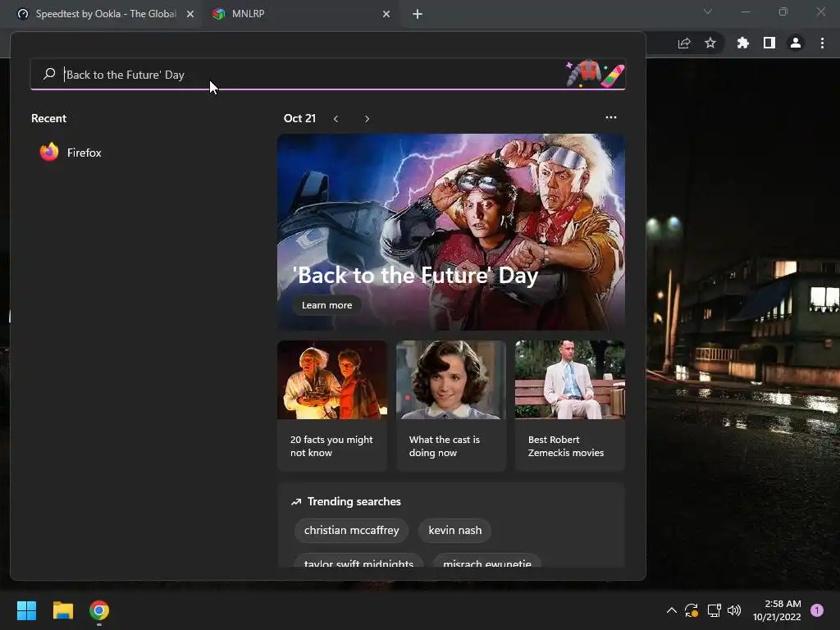
Task: Switch to Speedtest by Ookla tab
Action: [x=101, y=14]
